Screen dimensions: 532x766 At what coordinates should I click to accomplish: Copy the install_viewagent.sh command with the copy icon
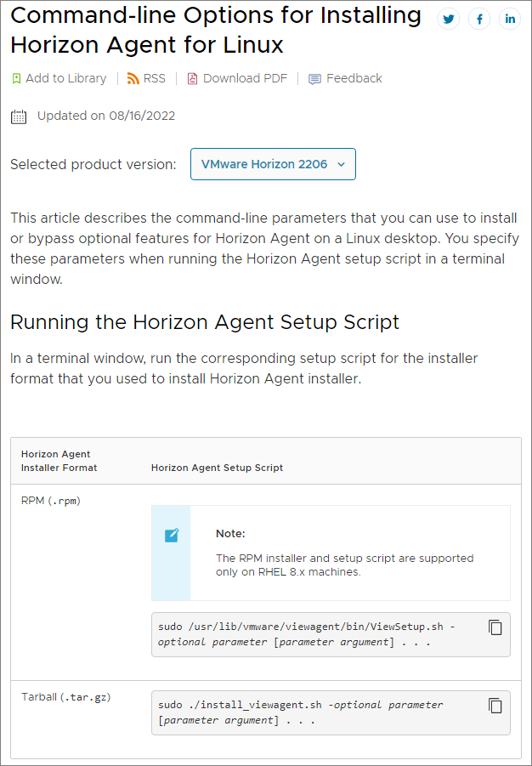click(495, 706)
